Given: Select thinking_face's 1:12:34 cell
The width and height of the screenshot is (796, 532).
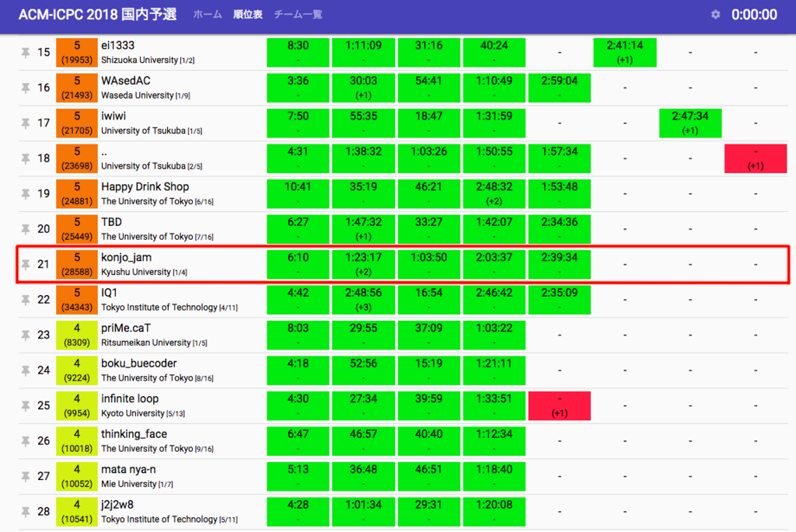Looking at the screenshot, I should tap(494, 441).
